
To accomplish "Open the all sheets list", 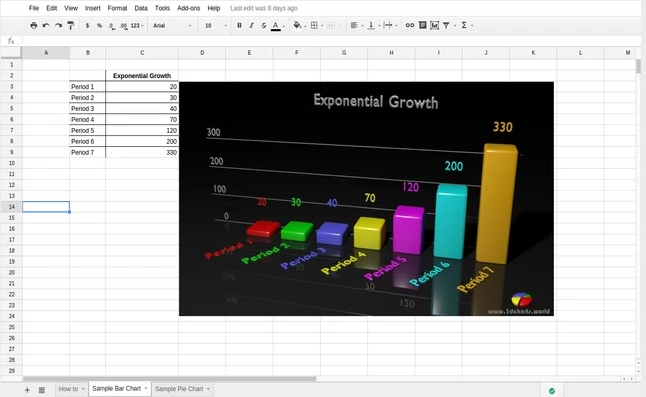I will [42, 390].
